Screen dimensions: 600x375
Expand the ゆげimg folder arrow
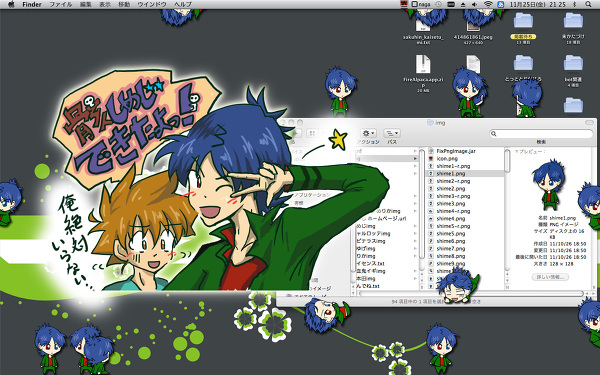coord(416,248)
